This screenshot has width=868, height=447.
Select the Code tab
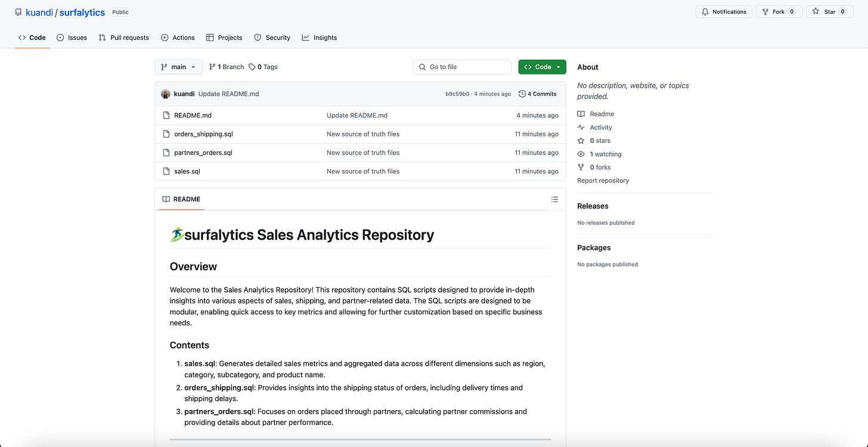[x=32, y=38]
